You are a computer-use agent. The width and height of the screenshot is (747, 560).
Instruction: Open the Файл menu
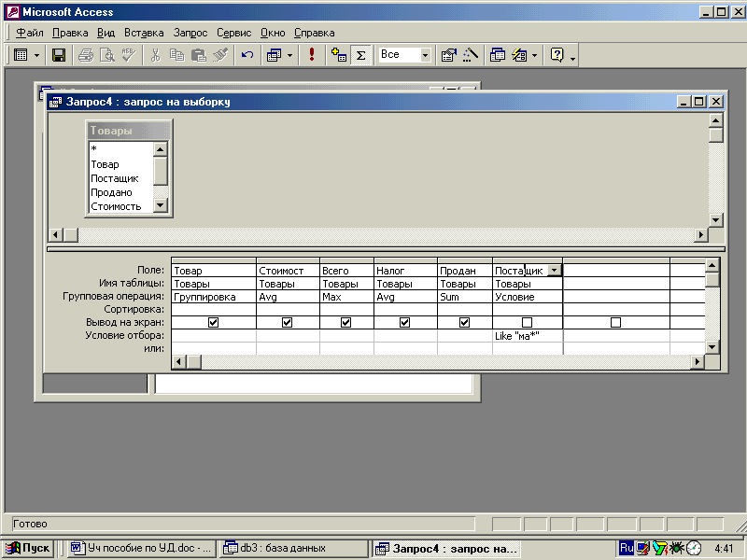(x=30, y=33)
